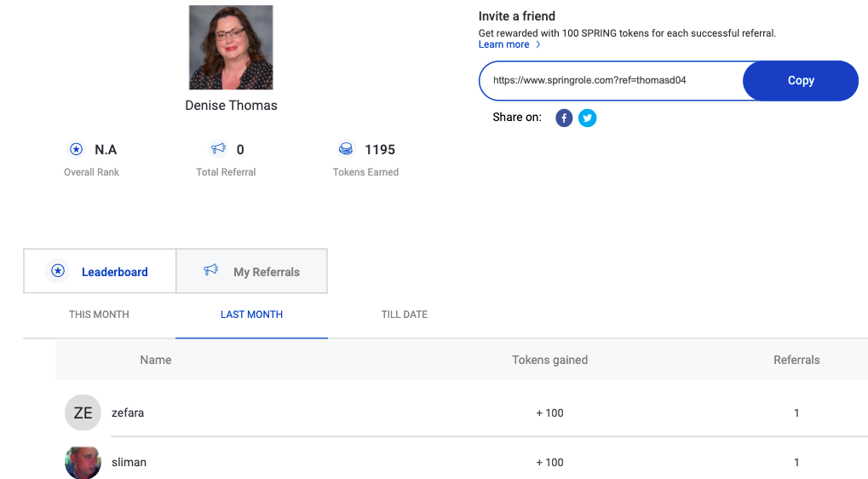Click Denise Thomas profile photo
The width and height of the screenshot is (868, 479).
click(x=231, y=48)
